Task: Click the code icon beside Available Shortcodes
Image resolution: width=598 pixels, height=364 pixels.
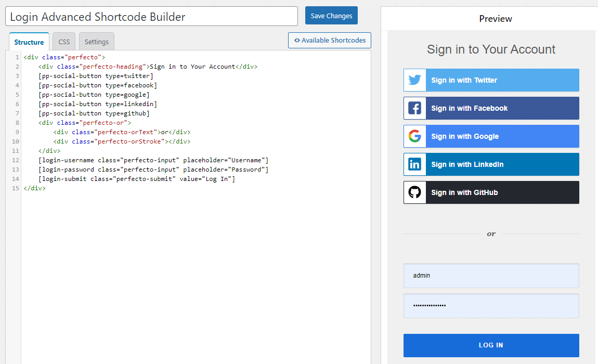Action: point(297,41)
